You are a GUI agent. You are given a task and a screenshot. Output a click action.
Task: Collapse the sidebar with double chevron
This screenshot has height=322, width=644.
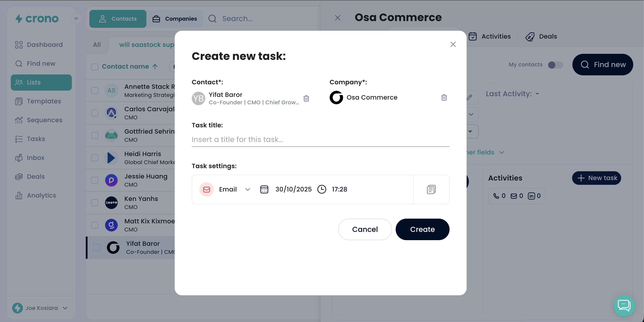76,18
